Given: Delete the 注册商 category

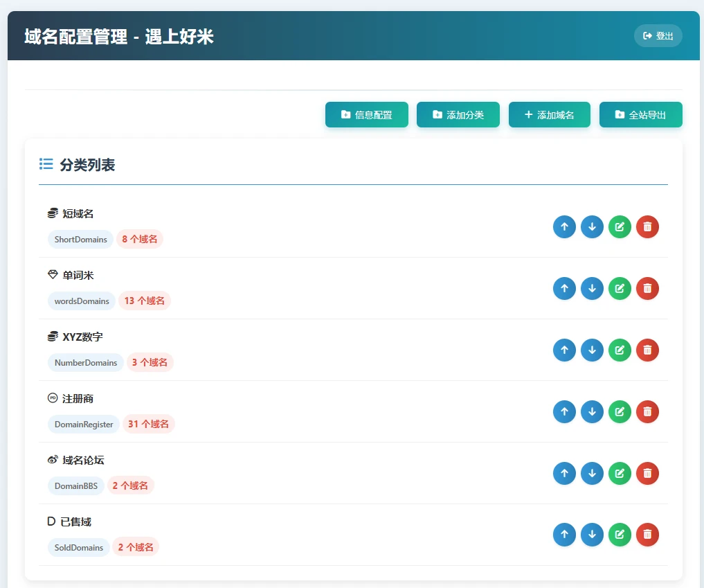Looking at the screenshot, I should click(647, 411).
